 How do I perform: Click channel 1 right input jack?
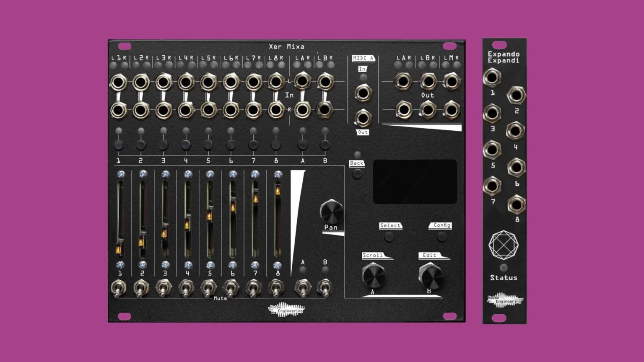click(119, 111)
